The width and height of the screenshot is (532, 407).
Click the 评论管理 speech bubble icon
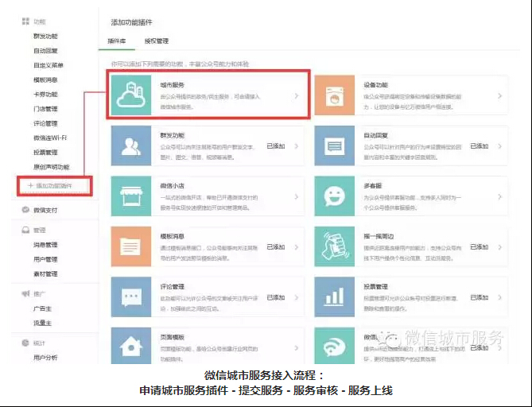pos(131,297)
